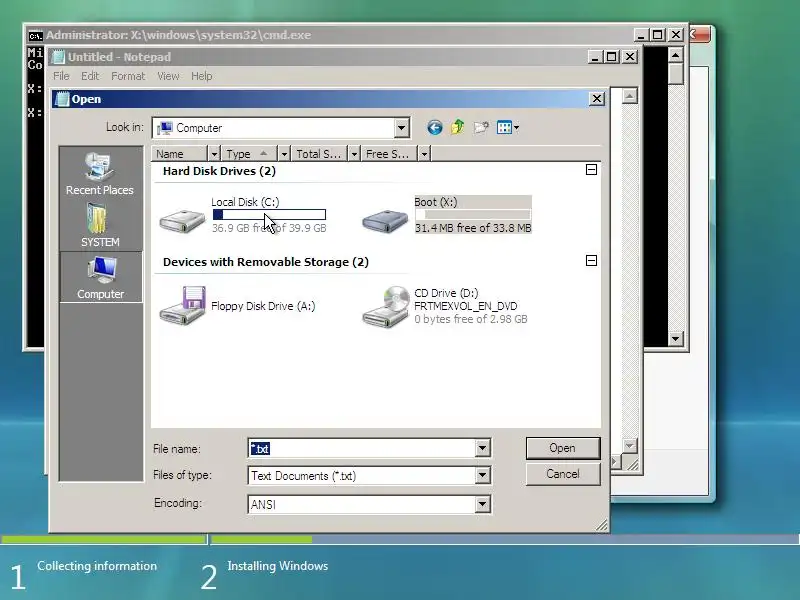Sort by the Total Size column header
Image resolution: width=800 pixels, height=600 pixels.
(x=319, y=154)
